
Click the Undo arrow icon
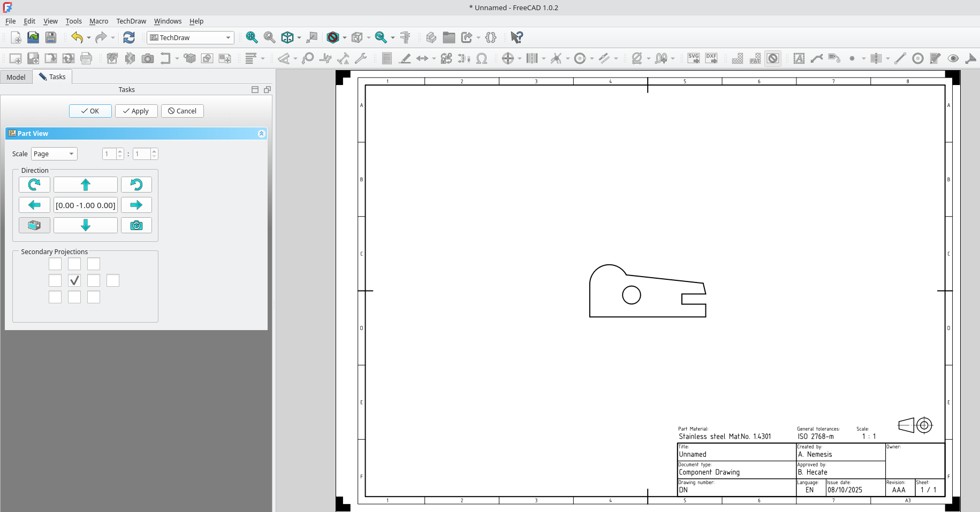click(x=77, y=37)
